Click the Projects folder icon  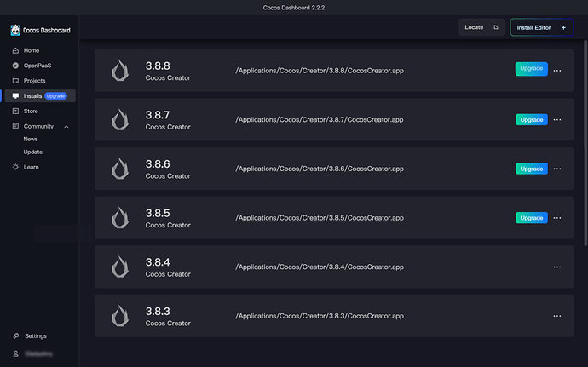click(x=15, y=81)
